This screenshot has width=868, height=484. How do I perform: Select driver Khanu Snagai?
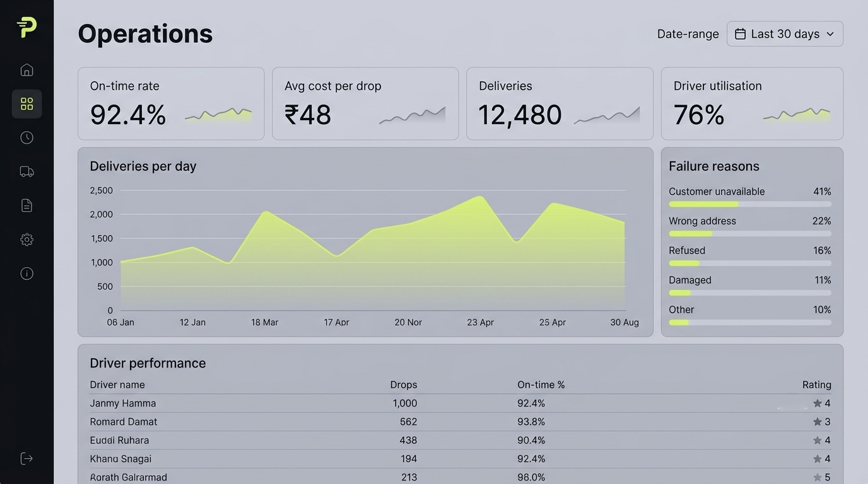(120, 459)
